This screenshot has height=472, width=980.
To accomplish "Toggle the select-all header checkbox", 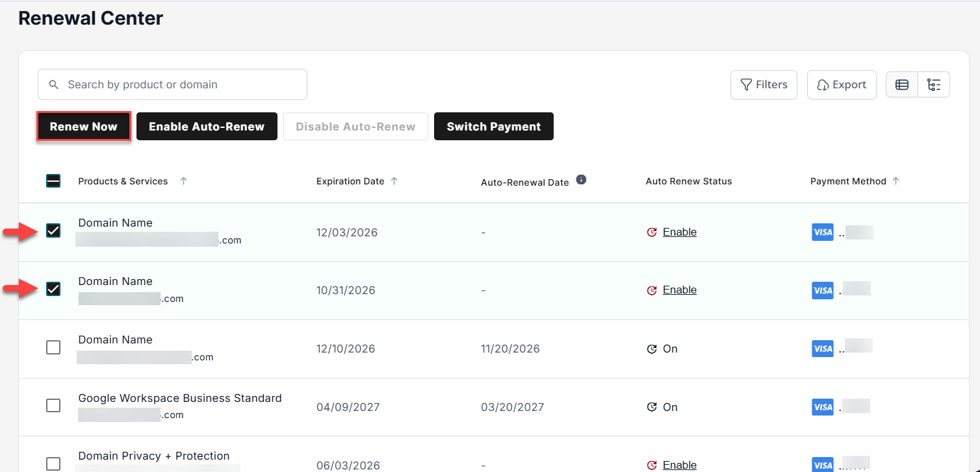I will tap(53, 181).
